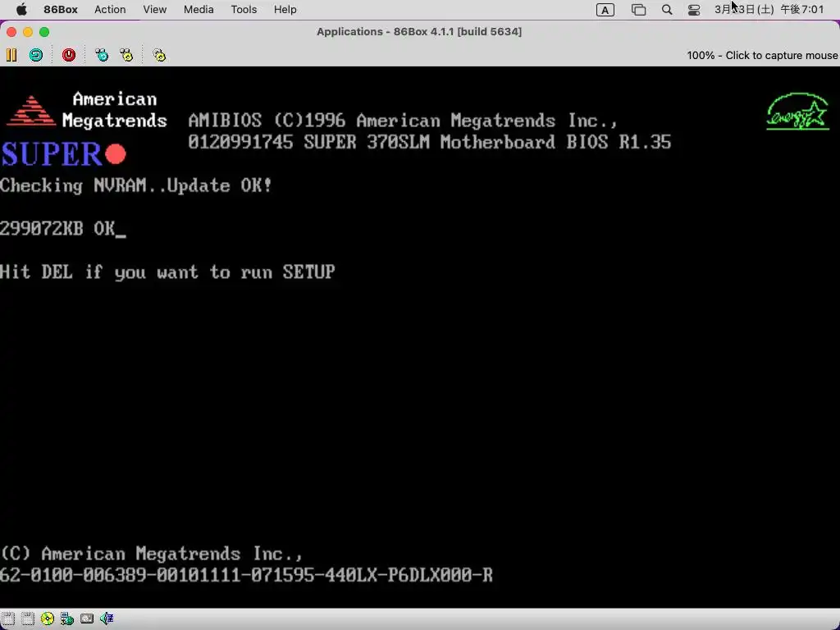Open the Apple menu
The height and width of the screenshot is (630, 840).
click(21, 10)
